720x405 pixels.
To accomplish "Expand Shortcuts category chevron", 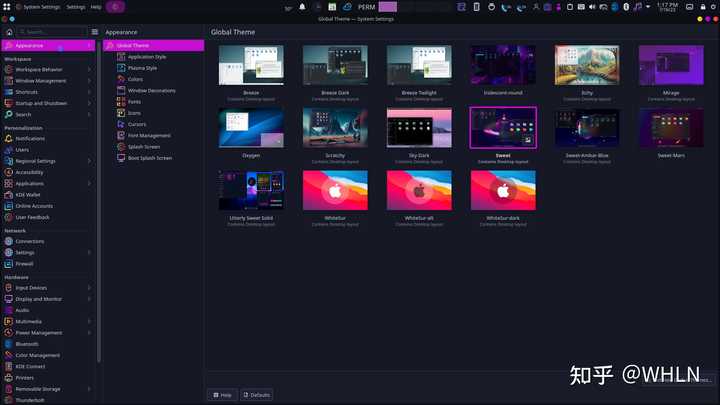I will point(89,92).
